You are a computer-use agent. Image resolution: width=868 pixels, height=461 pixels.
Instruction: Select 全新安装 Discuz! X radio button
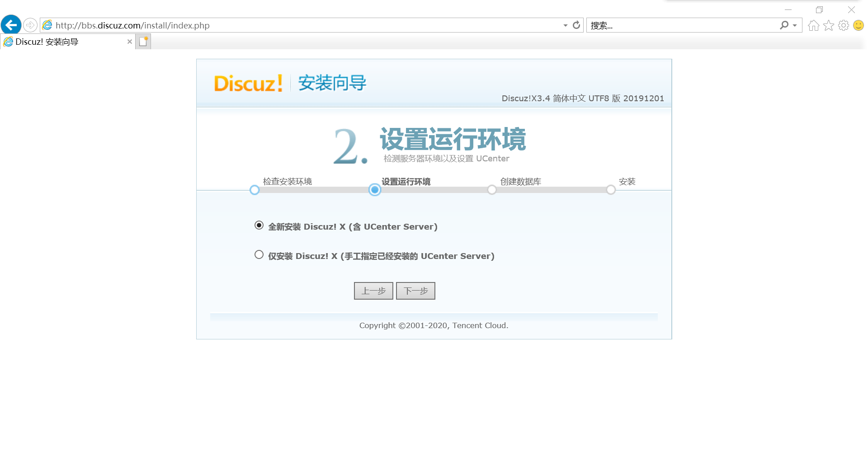[x=259, y=225]
